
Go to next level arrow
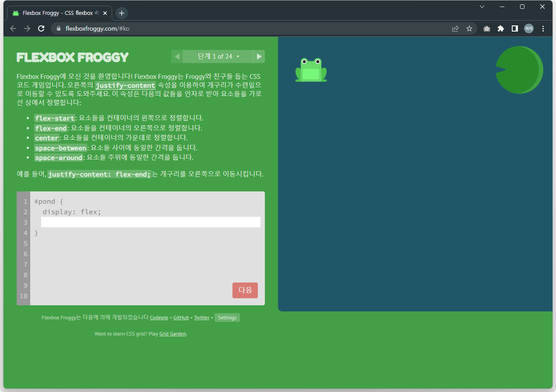(x=259, y=57)
